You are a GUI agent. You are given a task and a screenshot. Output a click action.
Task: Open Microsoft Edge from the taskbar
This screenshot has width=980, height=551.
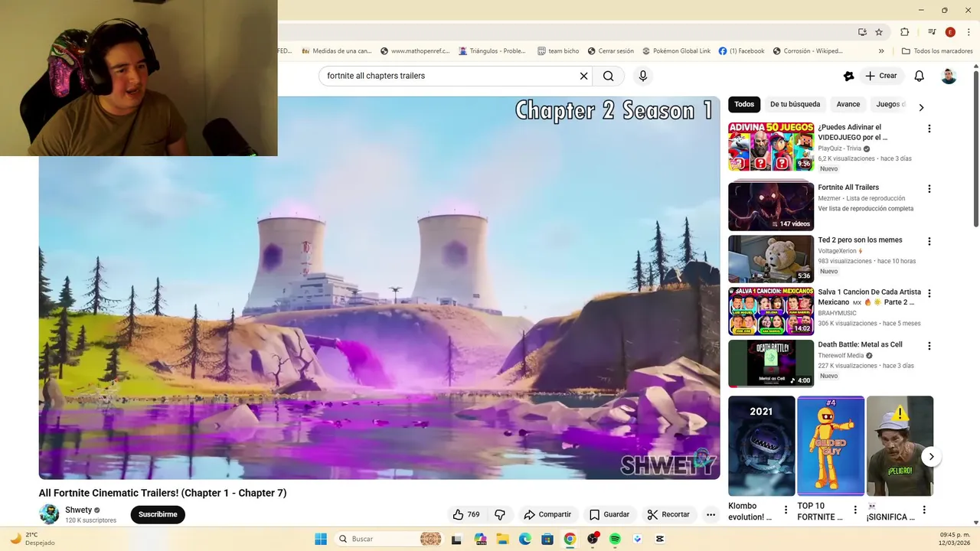pos(525,539)
